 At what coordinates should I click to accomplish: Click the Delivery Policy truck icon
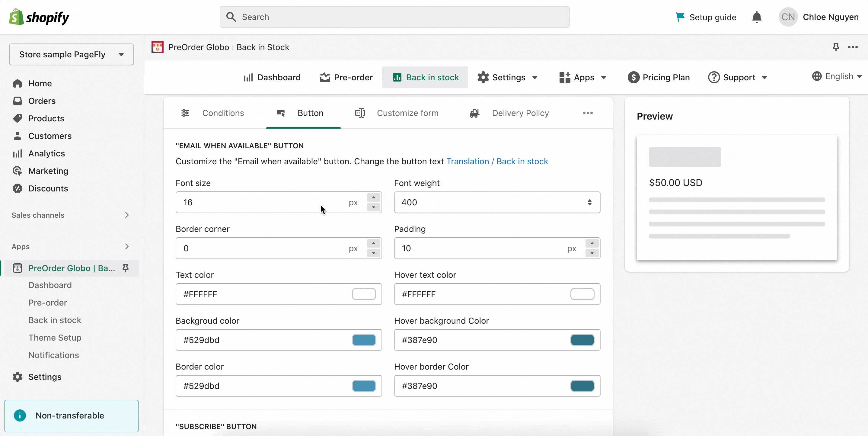pyautogui.click(x=475, y=113)
